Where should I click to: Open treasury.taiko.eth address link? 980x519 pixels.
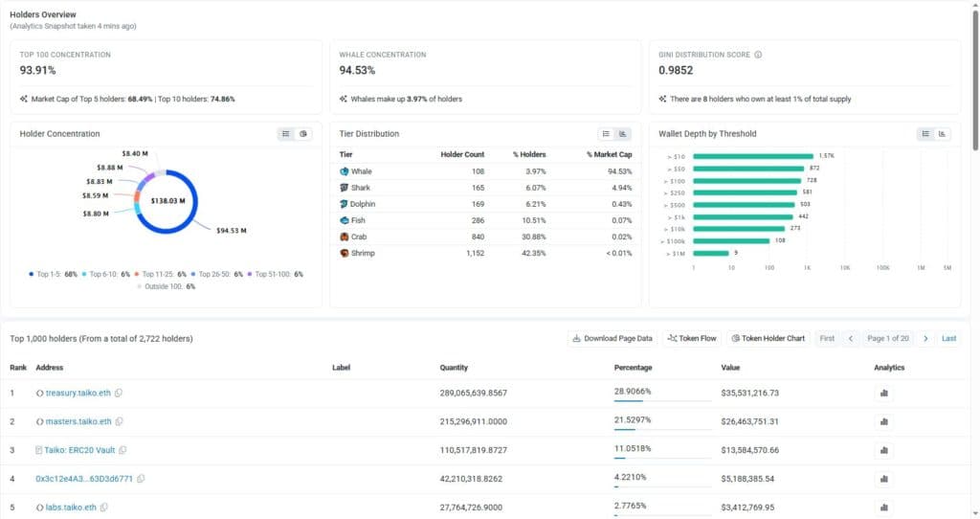tap(78, 393)
